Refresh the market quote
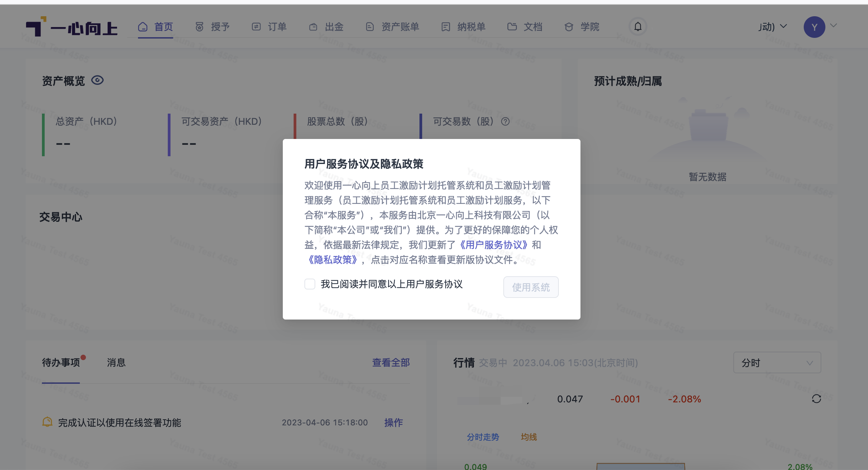The height and width of the screenshot is (470, 868). 817,399
